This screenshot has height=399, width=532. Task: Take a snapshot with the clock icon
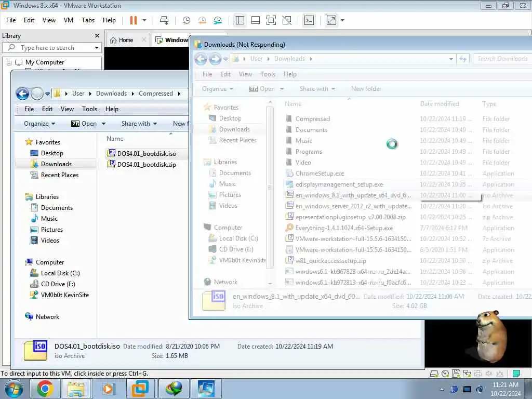187,20
